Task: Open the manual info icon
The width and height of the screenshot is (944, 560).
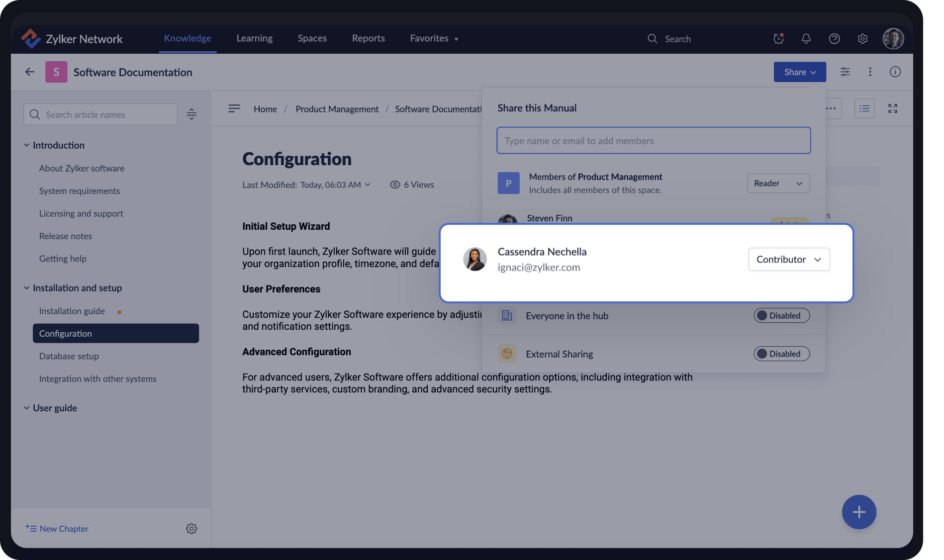Action: click(x=895, y=72)
